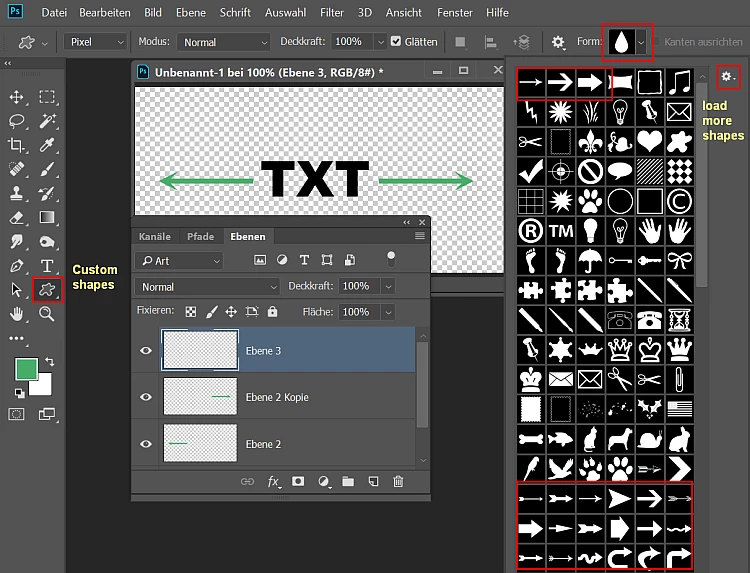Toggle the layer filter switch
The height and width of the screenshot is (573, 750).
(391, 259)
